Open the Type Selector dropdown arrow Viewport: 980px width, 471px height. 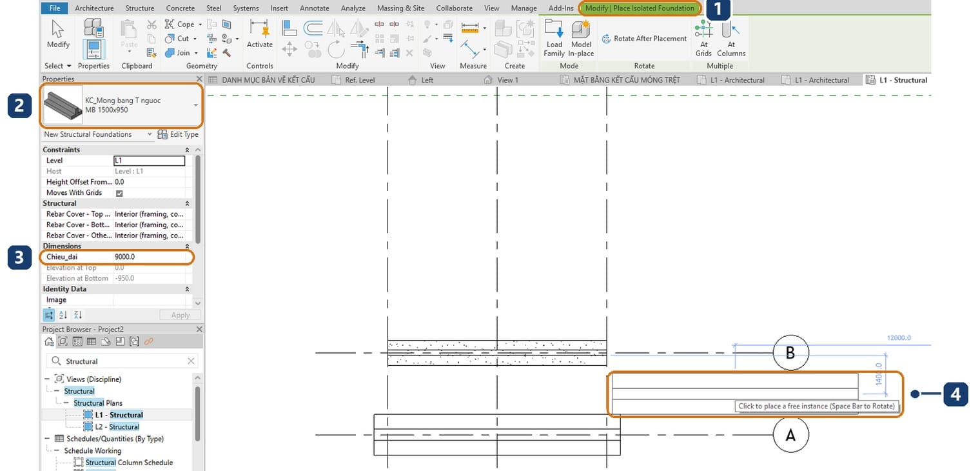tap(195, 105)
